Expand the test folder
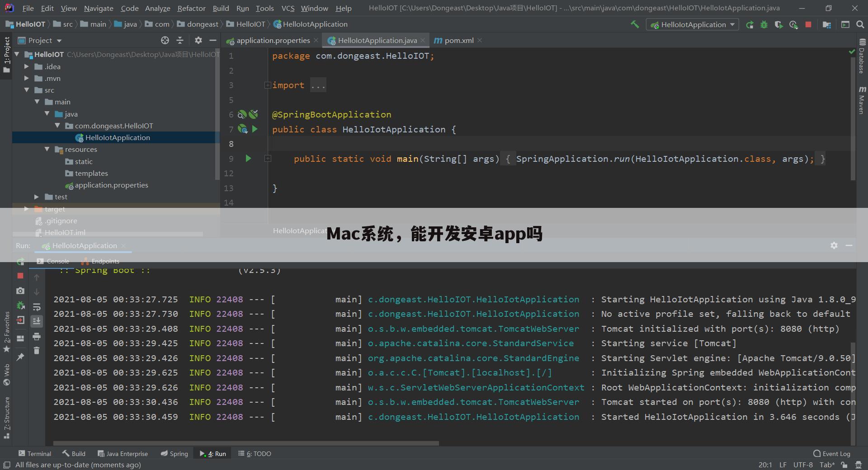This screenshot has height=470, width=868. tap(37, 197)
